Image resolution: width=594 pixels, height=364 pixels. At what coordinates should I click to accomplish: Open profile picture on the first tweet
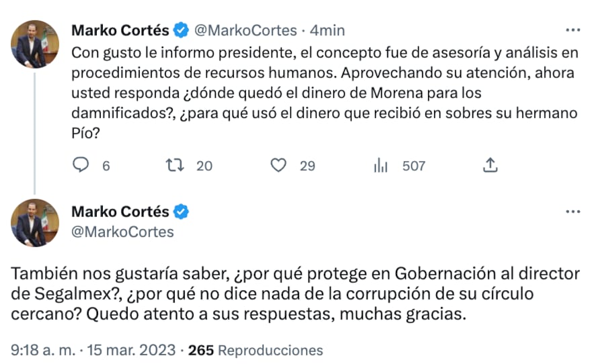34,48
